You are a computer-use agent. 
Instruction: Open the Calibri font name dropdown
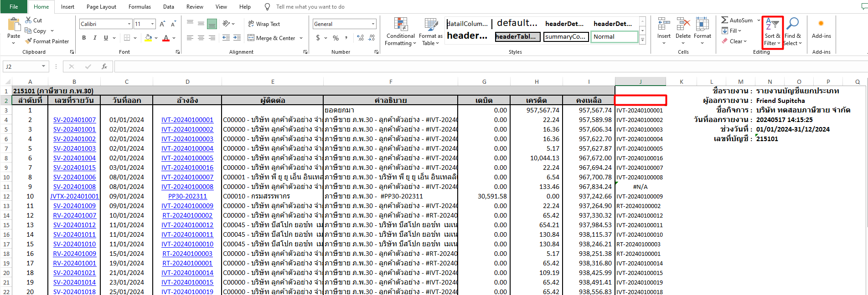click(x=129, y=24)
